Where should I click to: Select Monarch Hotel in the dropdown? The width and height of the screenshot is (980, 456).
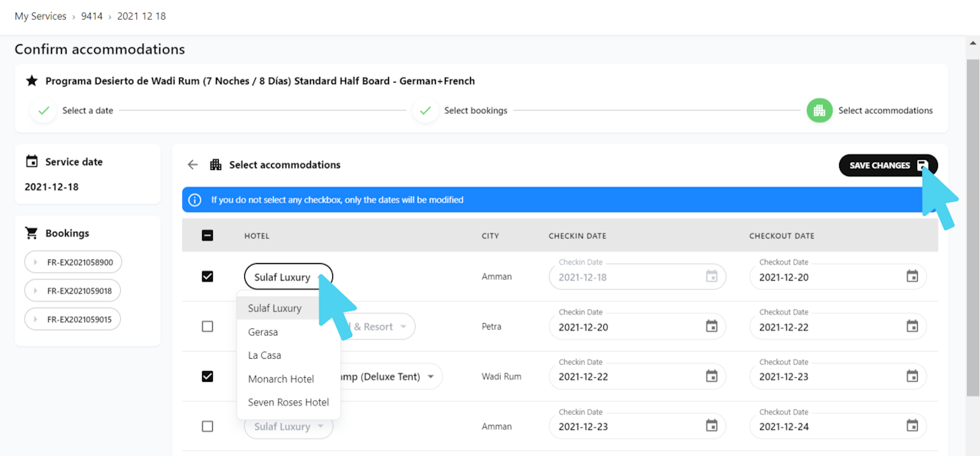pyautogui.click(x=281, y=379)
